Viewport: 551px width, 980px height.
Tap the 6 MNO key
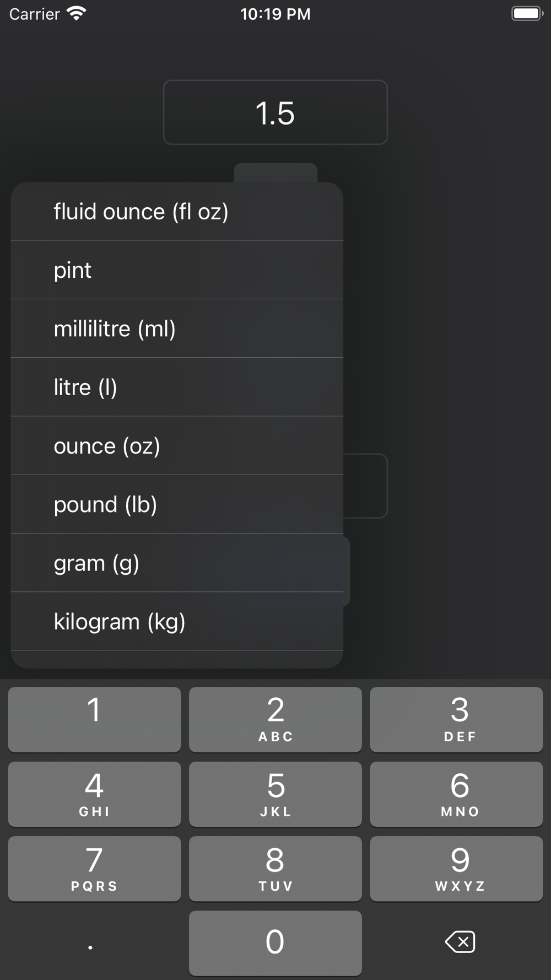(x=456, y=794)
